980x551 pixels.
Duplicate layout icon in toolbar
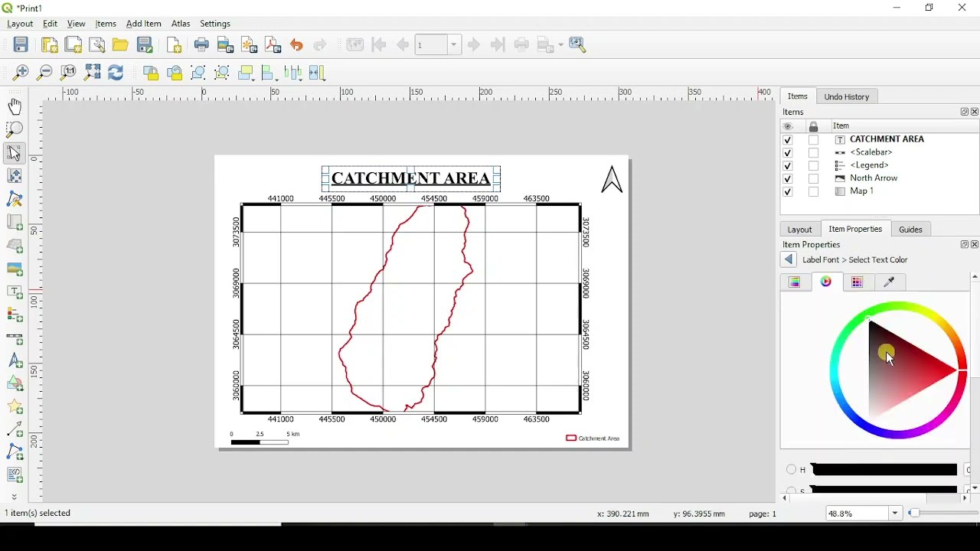pyautogui.click(x=73, y=45)
